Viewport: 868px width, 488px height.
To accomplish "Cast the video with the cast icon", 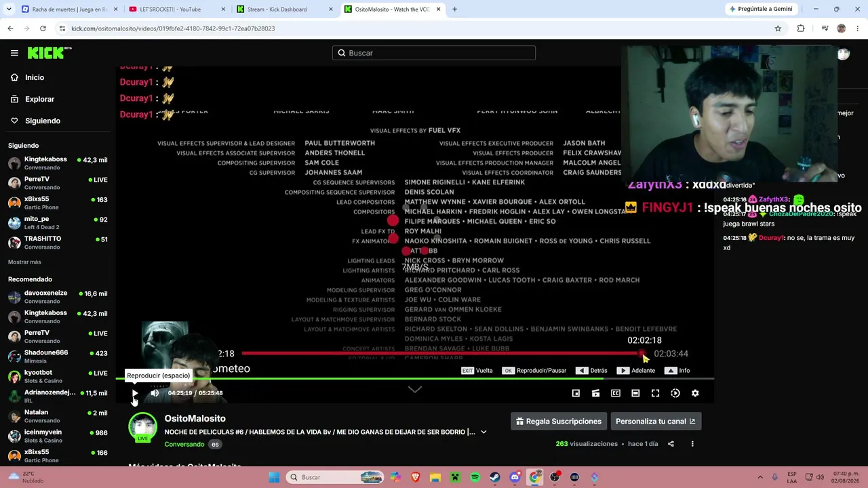I will pos(595,393).
